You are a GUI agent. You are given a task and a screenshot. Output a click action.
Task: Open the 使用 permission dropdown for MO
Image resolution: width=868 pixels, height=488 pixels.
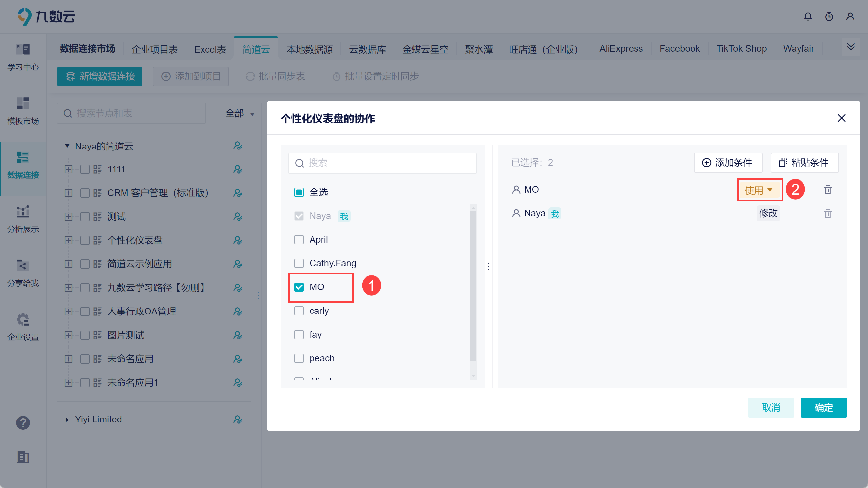tap(759, 190)
